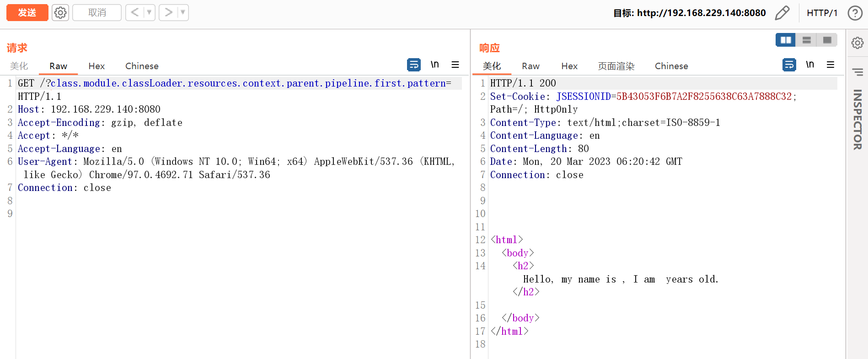868x359 pixels.
Task: Edit target with the pencil icon
Action: point(782,13)
